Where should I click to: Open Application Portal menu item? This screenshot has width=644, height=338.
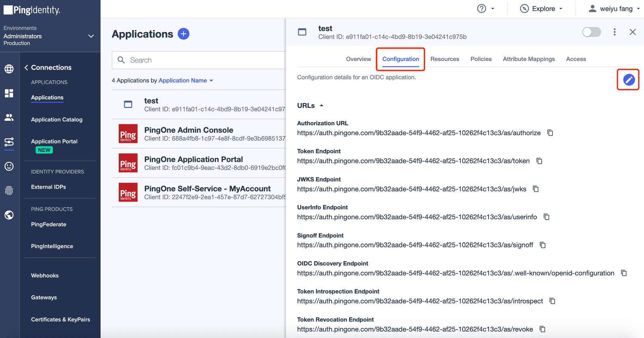(x=54, y=141)
